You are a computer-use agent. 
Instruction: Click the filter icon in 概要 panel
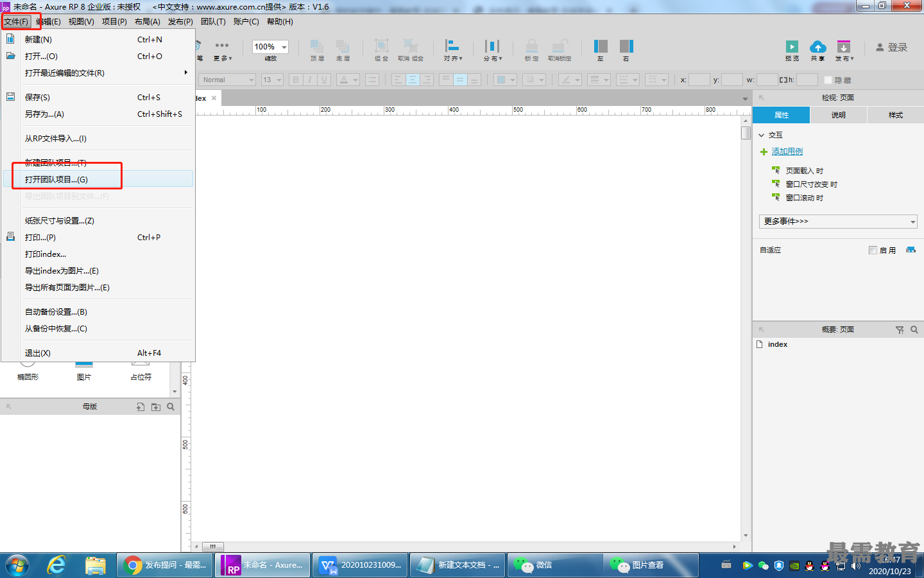click(x=900, y=329)
